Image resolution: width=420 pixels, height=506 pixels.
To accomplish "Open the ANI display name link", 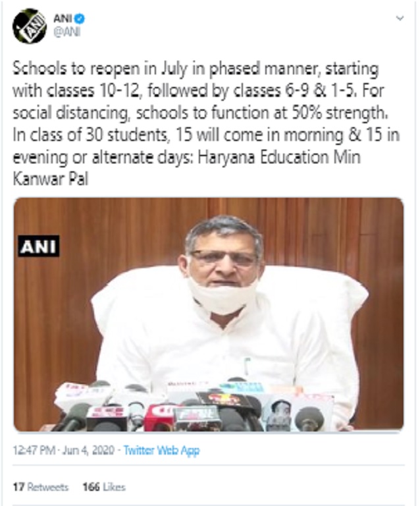I will (x=63, y=18).
